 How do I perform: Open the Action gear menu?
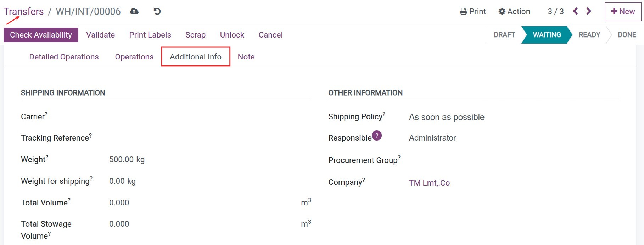[x=514, y=11]
